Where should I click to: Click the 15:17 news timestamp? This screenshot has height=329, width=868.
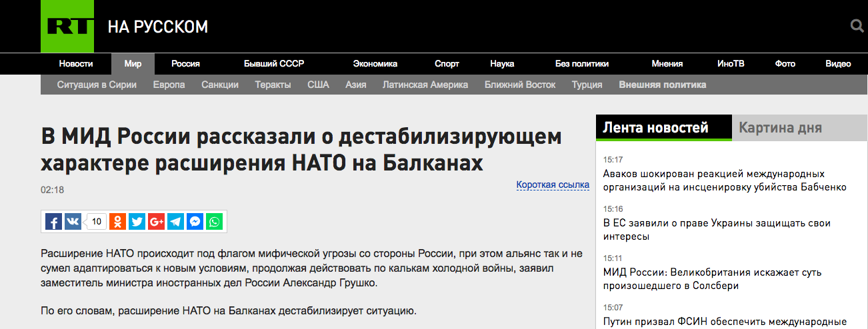click(613, 160)
